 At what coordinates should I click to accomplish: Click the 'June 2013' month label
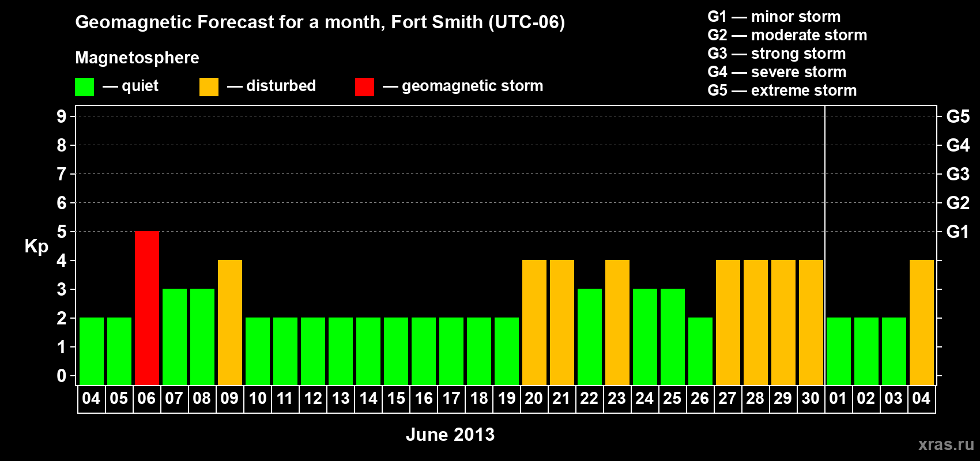coord(450,434)
